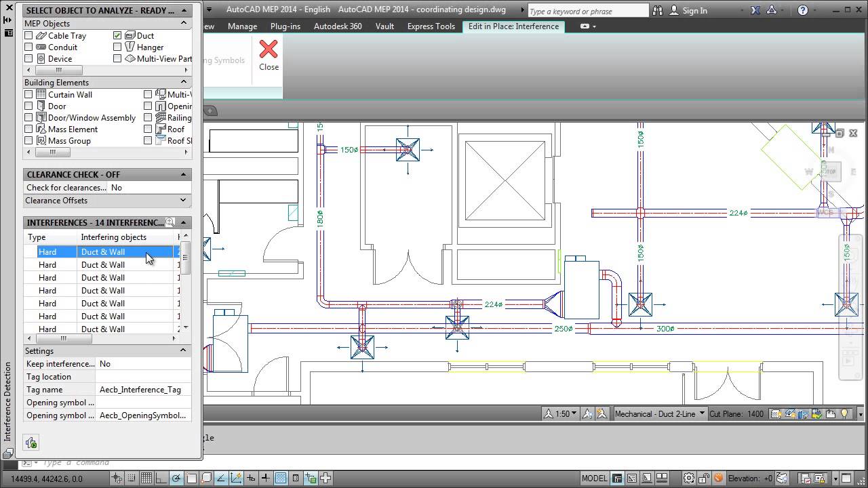
Task: Toggle object snap in status bar
Action: [x=191, y=478]
